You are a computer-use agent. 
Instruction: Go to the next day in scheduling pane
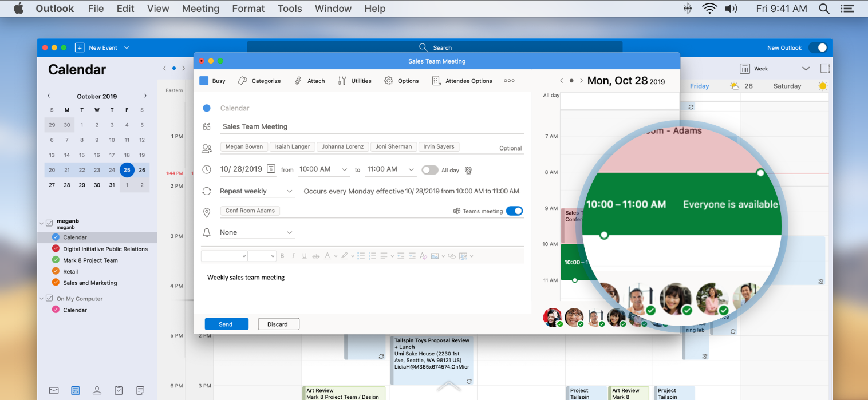pyautogui.click(x=581, y=81)
